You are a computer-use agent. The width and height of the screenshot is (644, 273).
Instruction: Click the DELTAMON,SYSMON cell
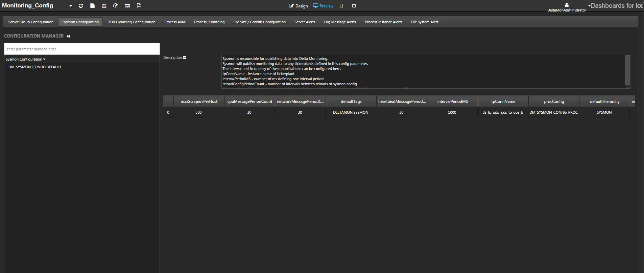pyautogui.click(x=351, y=112)
